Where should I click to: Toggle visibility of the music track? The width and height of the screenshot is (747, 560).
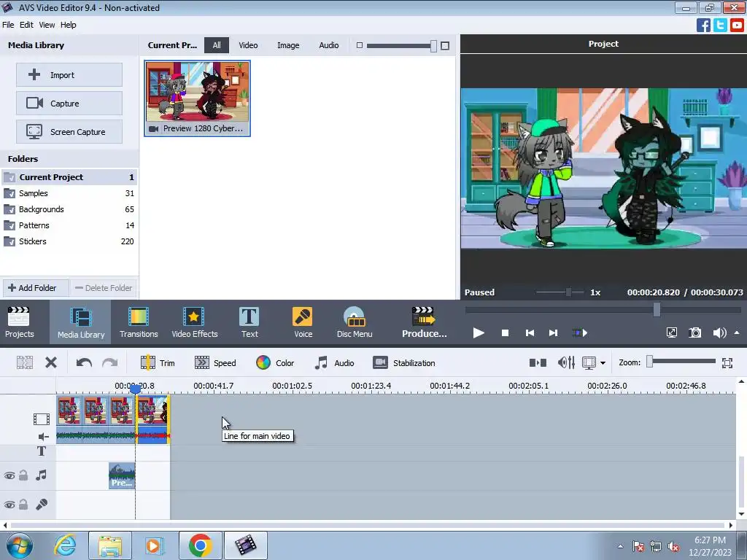pyautogui.click(x=9, y=475)
